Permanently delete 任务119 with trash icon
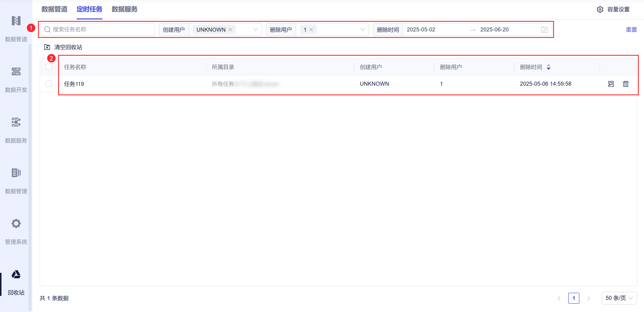The image size is (644, 312). (626, 84)
